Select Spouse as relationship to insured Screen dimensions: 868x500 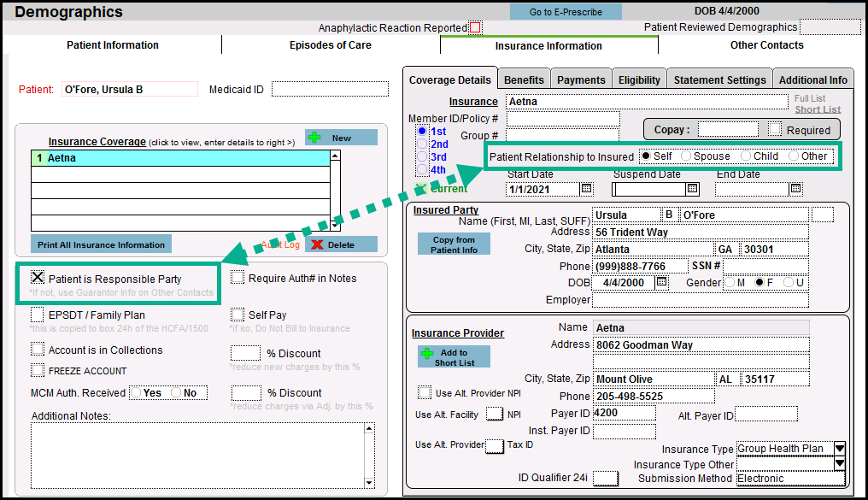click(x=686, y=156)
